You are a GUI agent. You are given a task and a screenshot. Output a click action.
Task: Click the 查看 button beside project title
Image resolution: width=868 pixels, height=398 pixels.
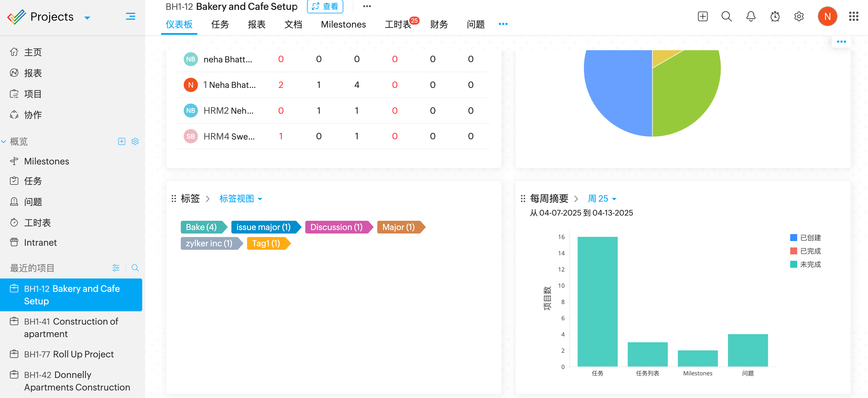325,6
